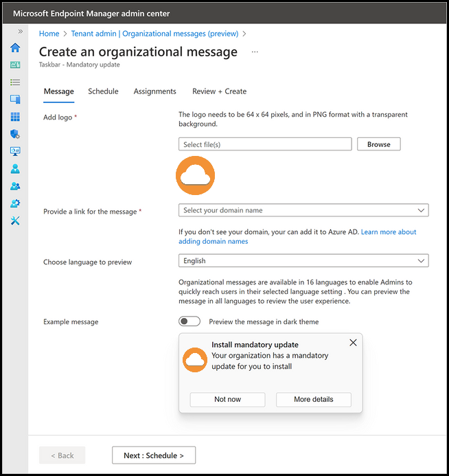The image size is (449, 476).
Task: Open the Select your domain name dropdown
Action: point(303,210)
